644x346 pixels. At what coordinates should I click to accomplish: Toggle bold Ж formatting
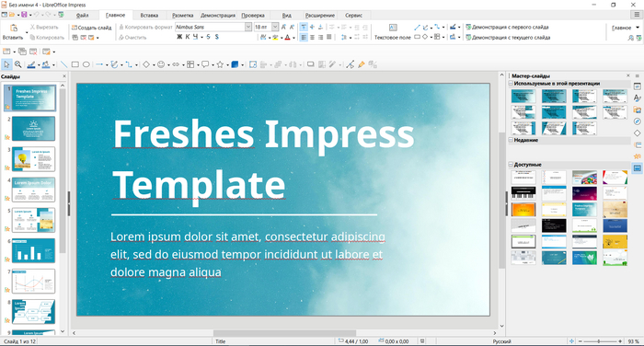179,37
